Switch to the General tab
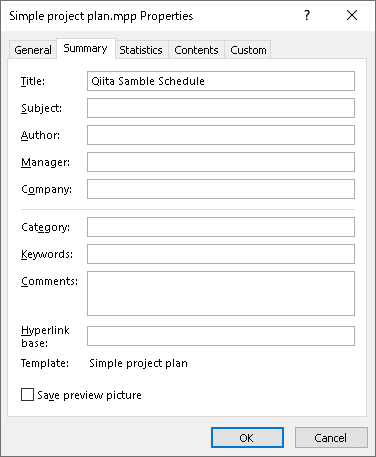The image size is (376, 457). 33,50
